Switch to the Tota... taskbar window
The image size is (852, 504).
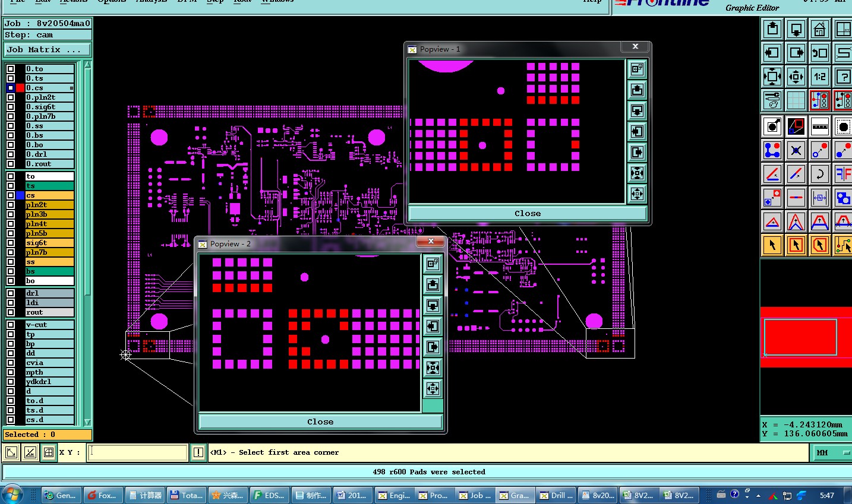186,495
